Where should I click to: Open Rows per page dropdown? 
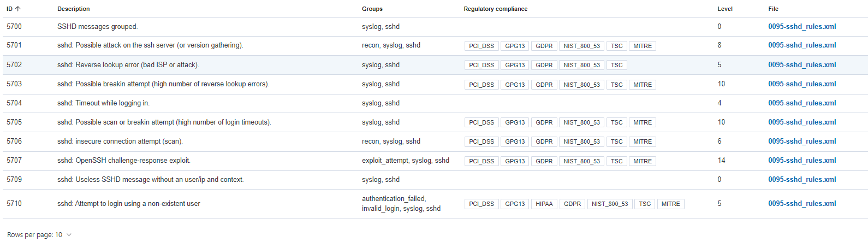[39, 235]
